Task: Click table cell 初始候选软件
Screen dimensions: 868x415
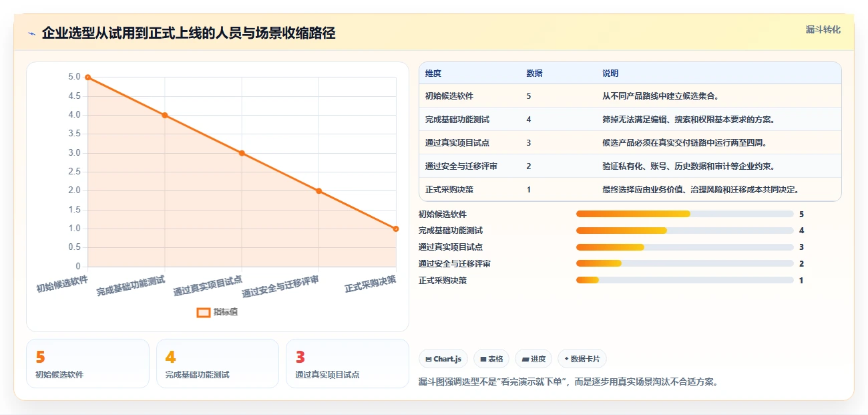Action: tap(449, 96)
